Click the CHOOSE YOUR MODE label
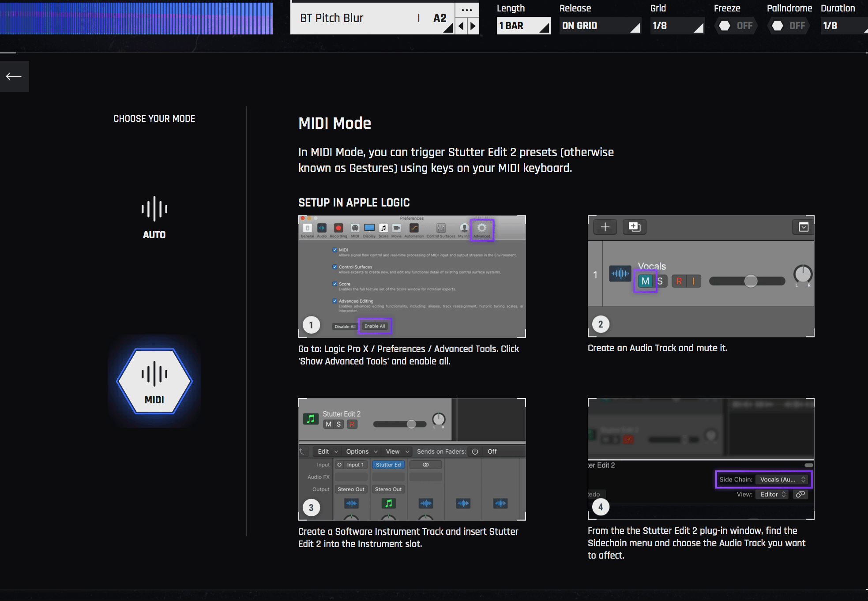Screen dimensions: 868x601 pyautogui.click(x=154, y=119)
